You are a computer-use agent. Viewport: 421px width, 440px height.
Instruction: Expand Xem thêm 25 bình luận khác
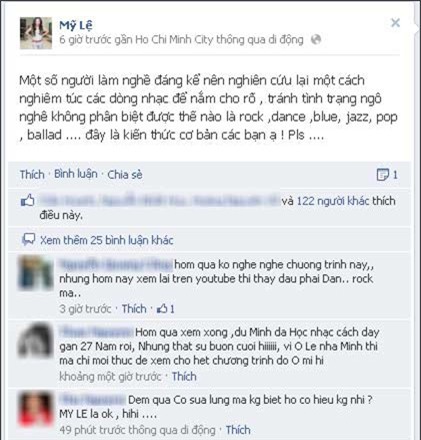[107, 240]
